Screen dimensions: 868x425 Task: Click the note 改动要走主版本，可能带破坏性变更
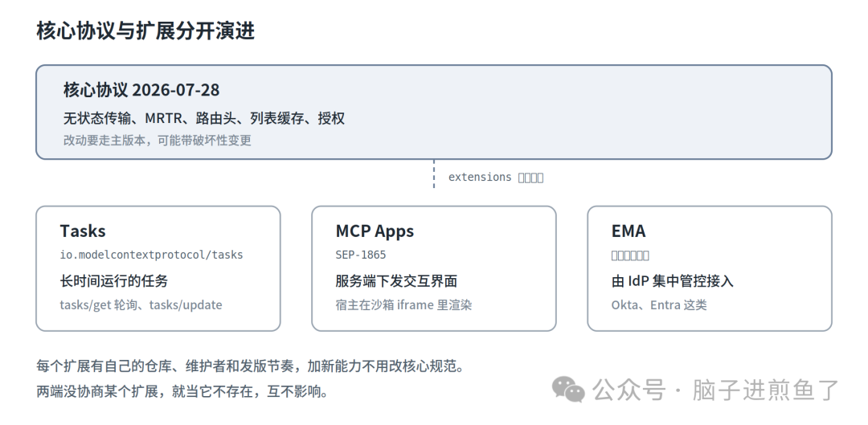[158, 141]
